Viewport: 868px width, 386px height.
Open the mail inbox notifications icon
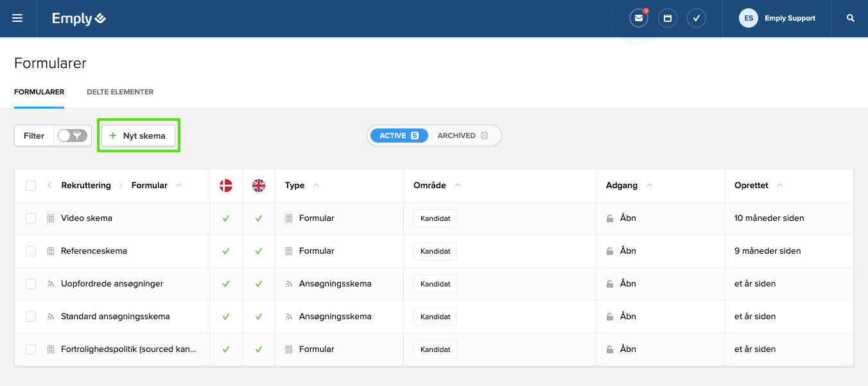pyautogui.click(x=639, y=19)
